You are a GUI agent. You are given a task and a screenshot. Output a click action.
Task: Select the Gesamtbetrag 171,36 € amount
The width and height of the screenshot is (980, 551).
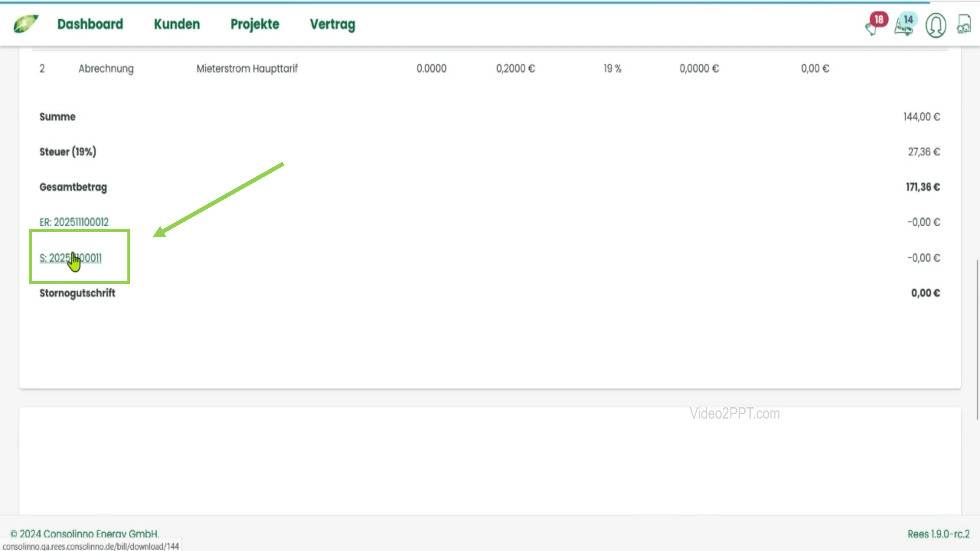click(x=923, y=187)
